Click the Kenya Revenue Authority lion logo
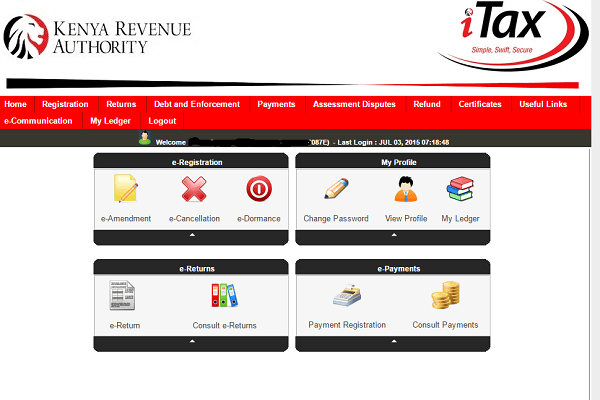 click(26, 37)
